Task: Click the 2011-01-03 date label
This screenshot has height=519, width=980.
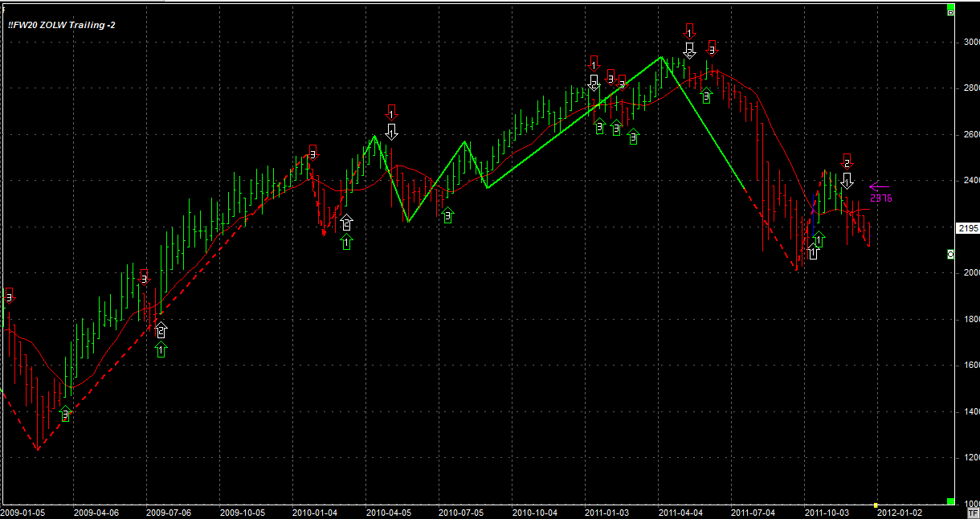Action: click(608, 512)
